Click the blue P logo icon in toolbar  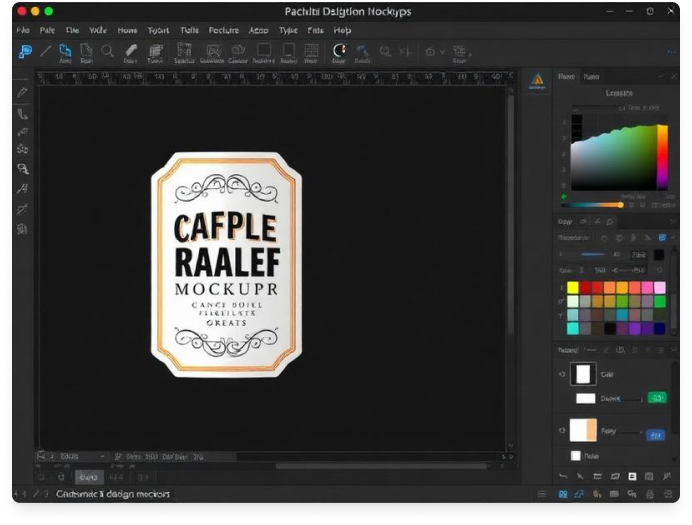tap(24, 51)
